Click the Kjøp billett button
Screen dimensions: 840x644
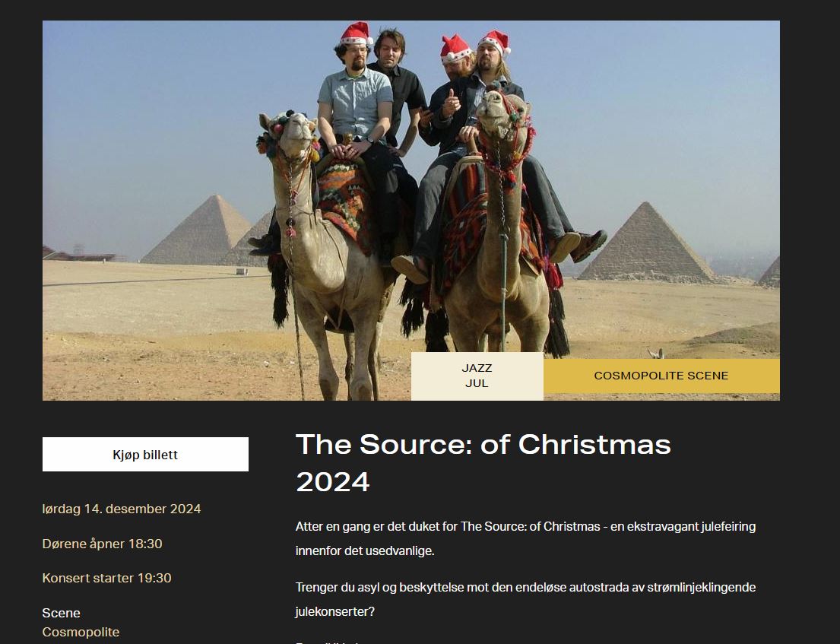click(145, 455)
